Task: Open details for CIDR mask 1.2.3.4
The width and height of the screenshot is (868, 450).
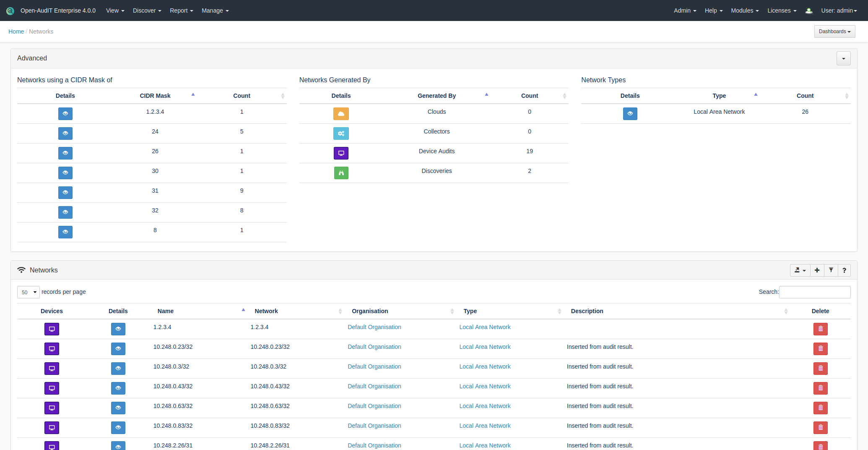Action: click(x=65, y=114)
